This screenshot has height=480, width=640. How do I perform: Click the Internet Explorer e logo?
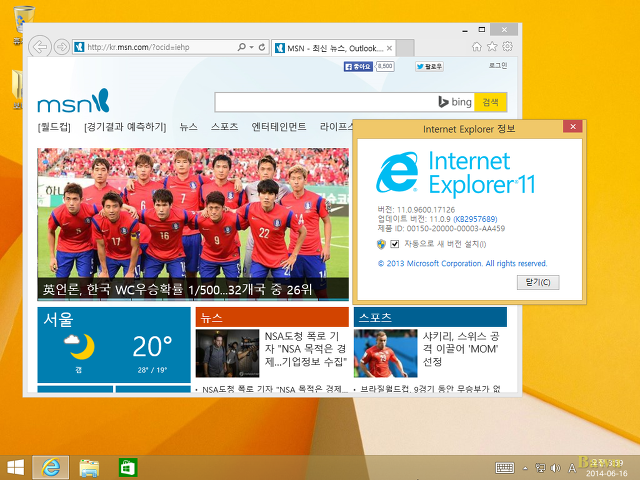397,172
